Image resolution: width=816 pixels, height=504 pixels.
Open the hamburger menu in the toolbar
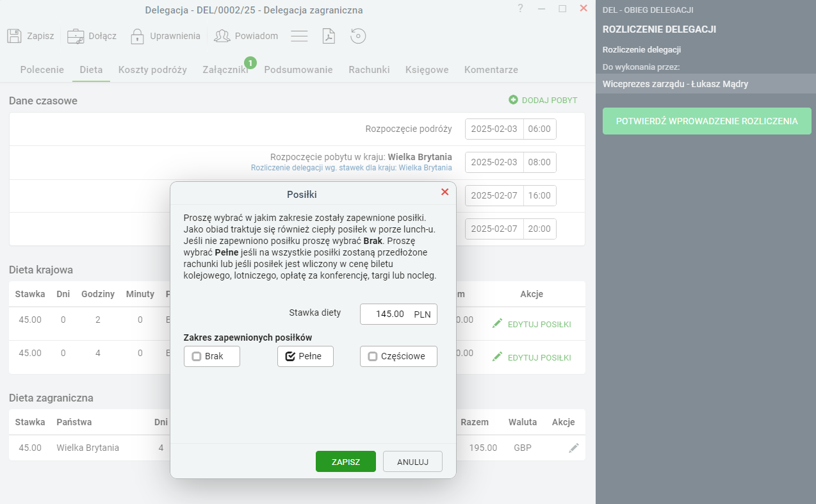(300, 36)
